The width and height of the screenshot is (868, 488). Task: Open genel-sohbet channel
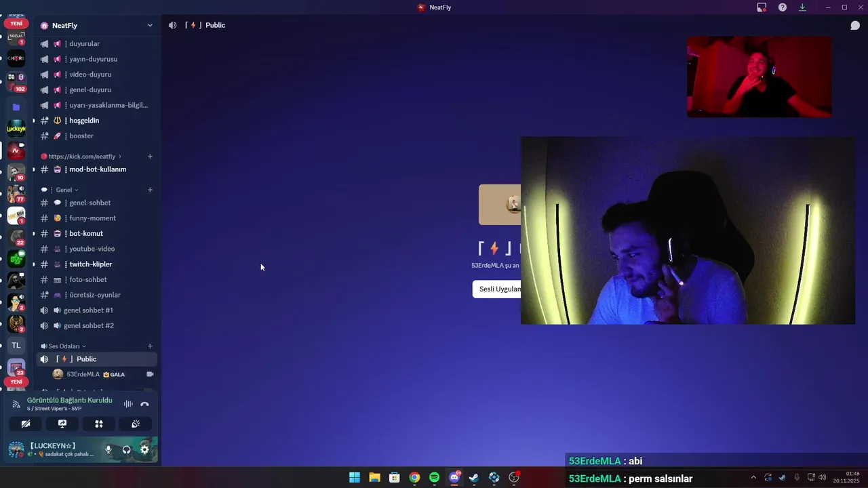coord(96,203)
